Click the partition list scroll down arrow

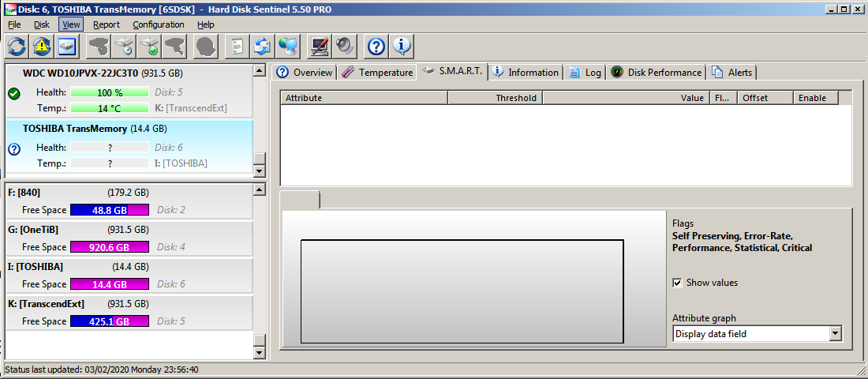(x=259, y=352)
